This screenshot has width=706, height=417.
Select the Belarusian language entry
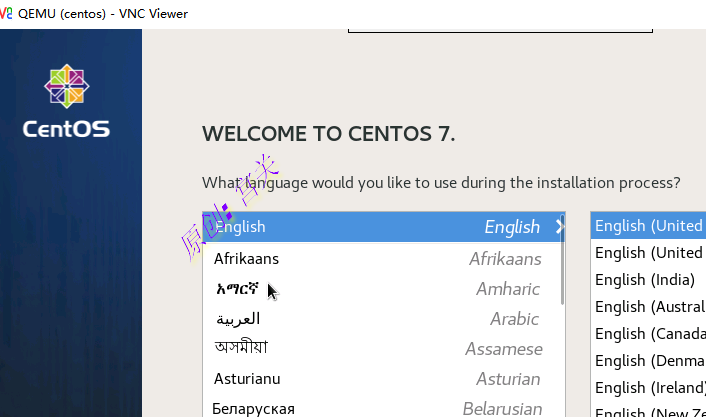click(x=380, y=408)
